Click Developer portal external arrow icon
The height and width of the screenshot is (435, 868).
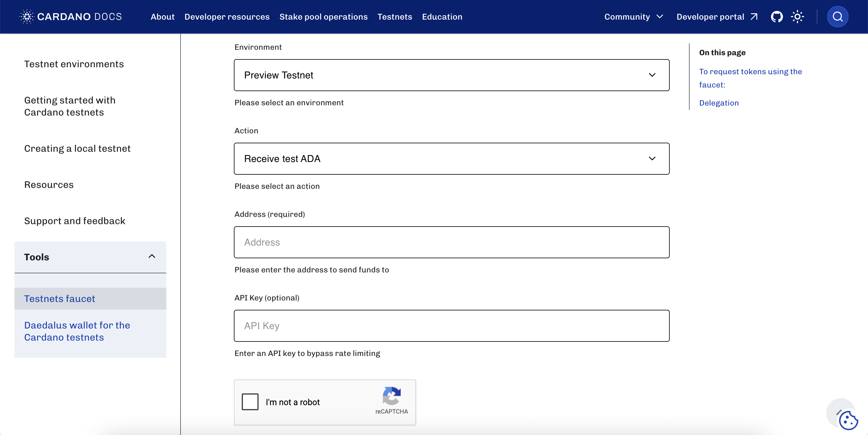click(754, 17)
